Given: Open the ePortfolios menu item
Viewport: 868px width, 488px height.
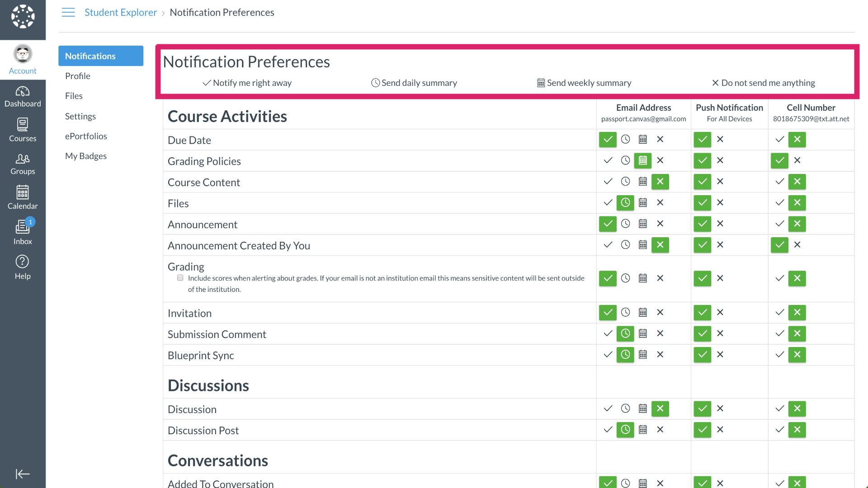Looking at the screenshot, I should tap(86, 136).
